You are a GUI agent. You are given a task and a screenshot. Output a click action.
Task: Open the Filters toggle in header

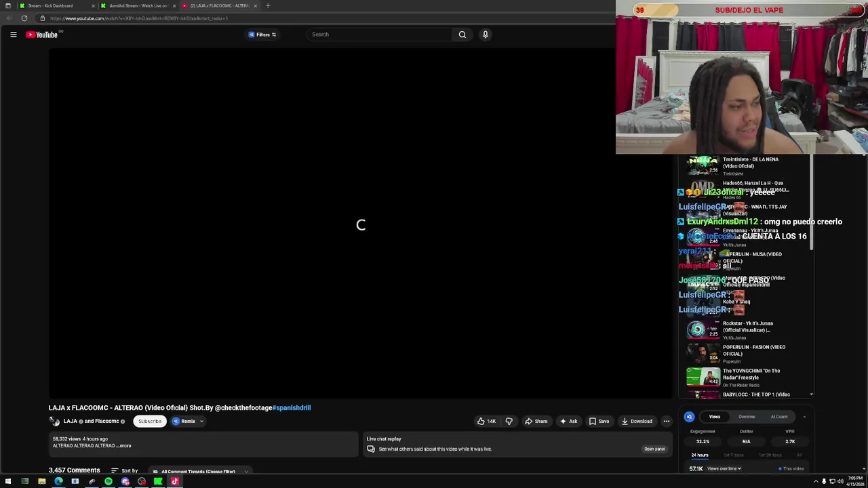[262, 35]
